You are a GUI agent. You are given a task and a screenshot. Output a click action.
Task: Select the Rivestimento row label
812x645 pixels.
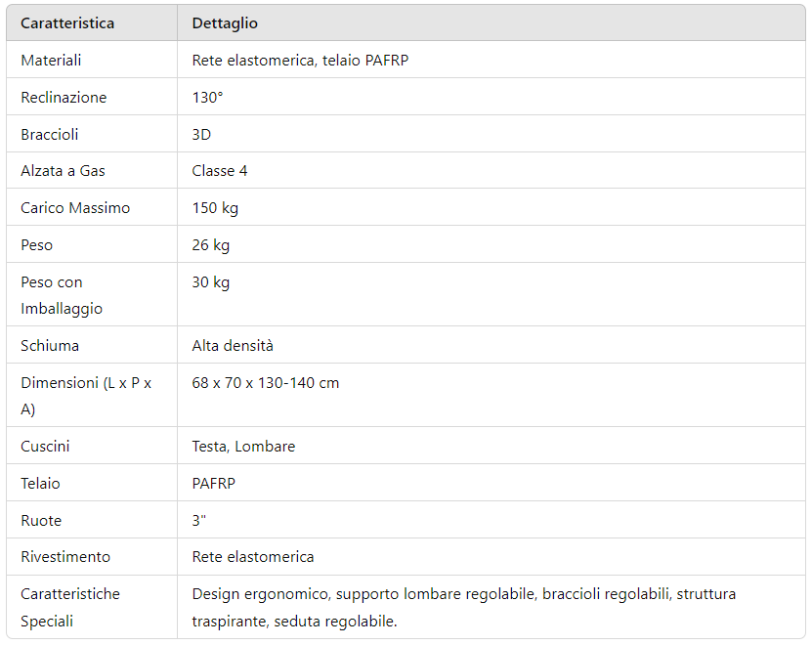(x=65, y=556)
